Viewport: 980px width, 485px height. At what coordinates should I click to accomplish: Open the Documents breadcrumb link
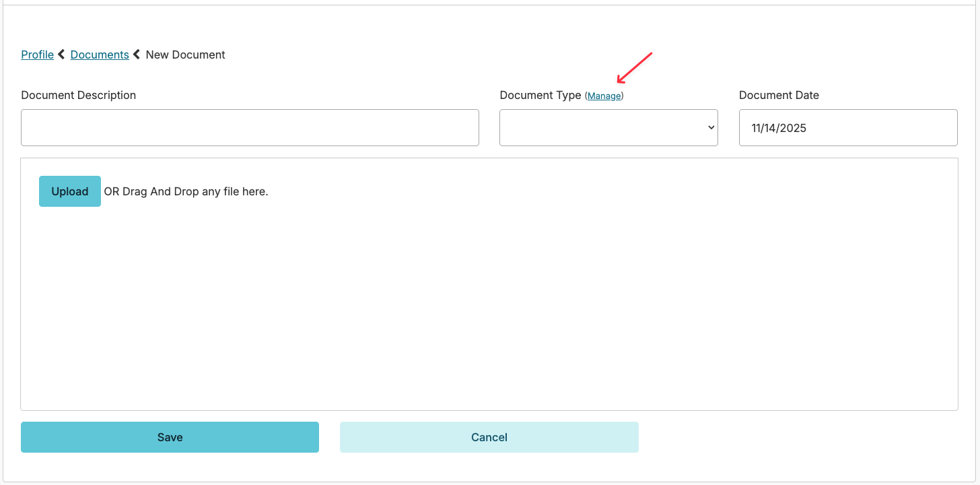coord(100,55)
